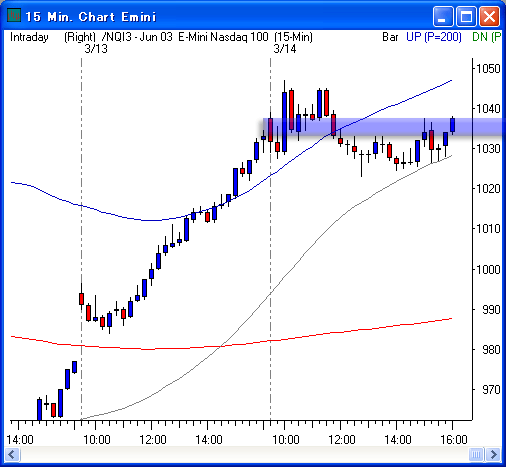Click the red lower band line
The image size is (506, 467).
[231, 345]
